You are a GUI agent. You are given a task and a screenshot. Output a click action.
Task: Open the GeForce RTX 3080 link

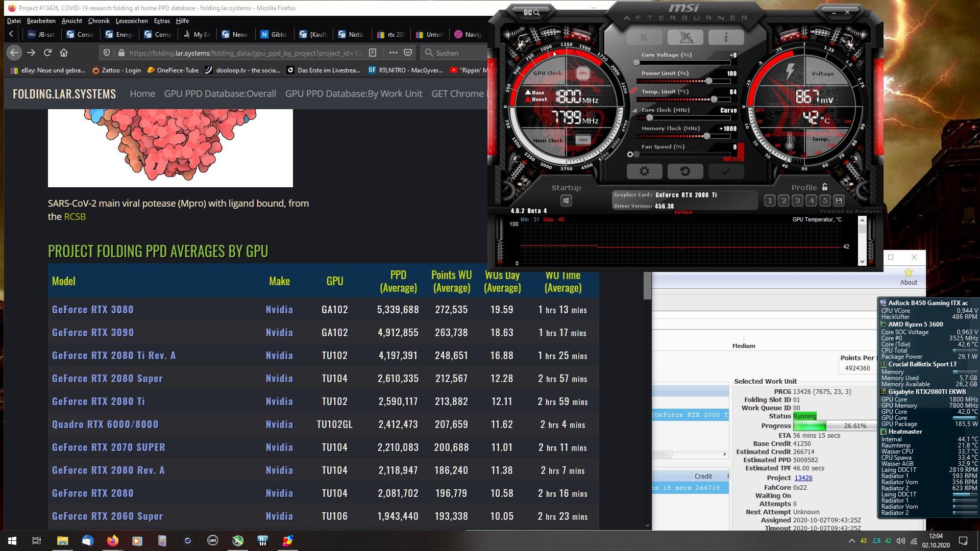tap(93, 310)
